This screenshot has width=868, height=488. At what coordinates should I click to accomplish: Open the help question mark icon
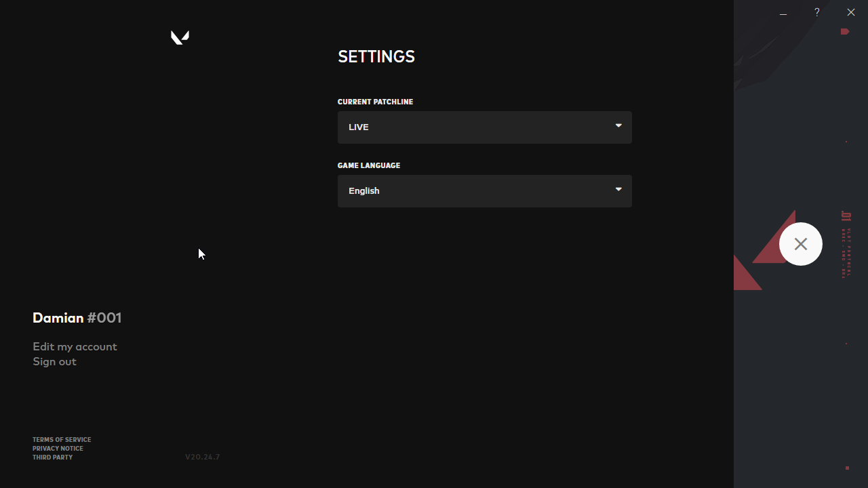coord(816,12)
